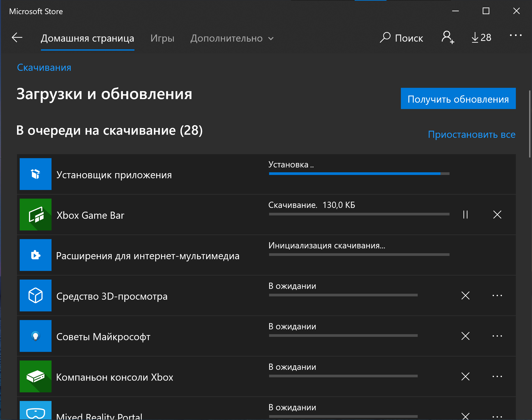Click Средство 3D-просмотра app icon
Image resolution: width=532 pixels, height=420 pixels.
click(36, 295)
